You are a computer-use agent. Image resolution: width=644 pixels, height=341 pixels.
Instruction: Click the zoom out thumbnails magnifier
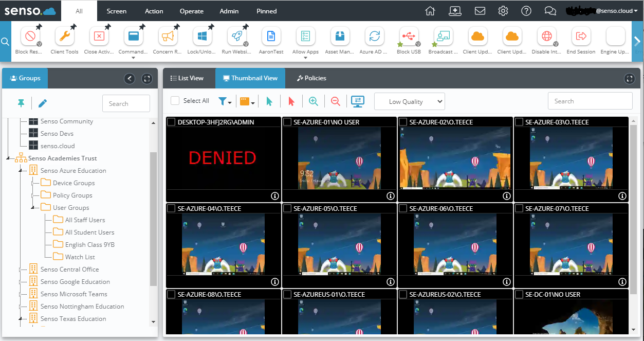click(x=336, y=101)
